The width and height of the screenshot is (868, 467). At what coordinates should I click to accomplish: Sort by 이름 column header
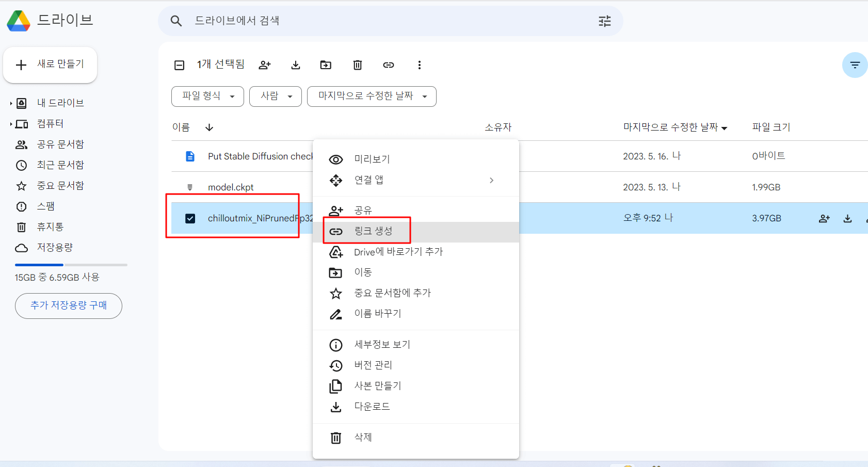tap(181, 127)
